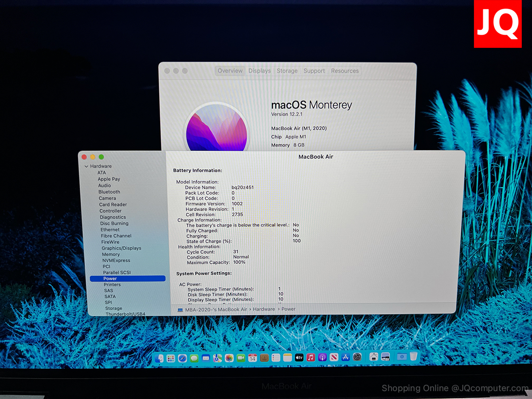The height and width of the screenshot is (399, 532).
Task: Select Storage in the sidebar list
Action: pyautogui.click(x=113, y=309)
